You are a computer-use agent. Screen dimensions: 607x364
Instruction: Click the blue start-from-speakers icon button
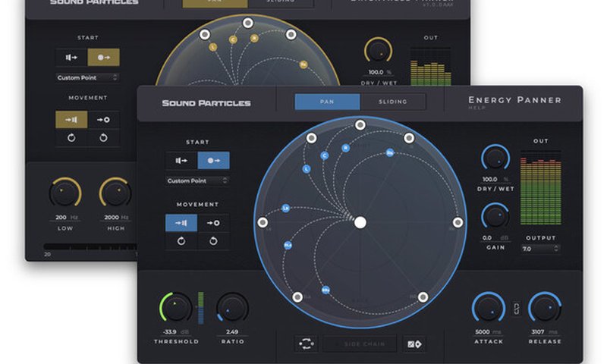pos(182,160)
